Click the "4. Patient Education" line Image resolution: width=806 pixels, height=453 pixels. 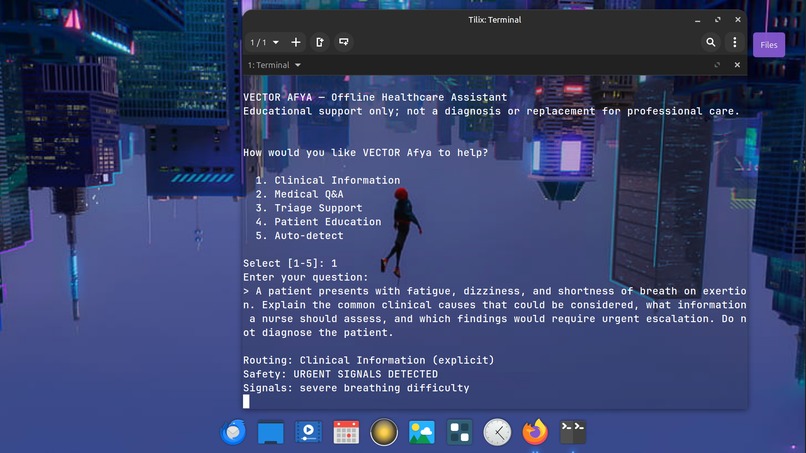point(319,222)
